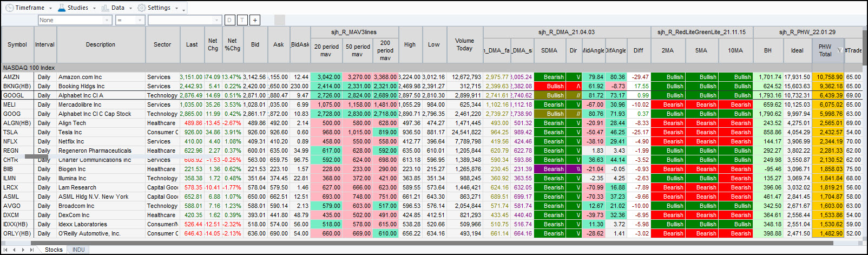
Task: Expand the toolbar overflow arrow
Action: coord(184,10)
